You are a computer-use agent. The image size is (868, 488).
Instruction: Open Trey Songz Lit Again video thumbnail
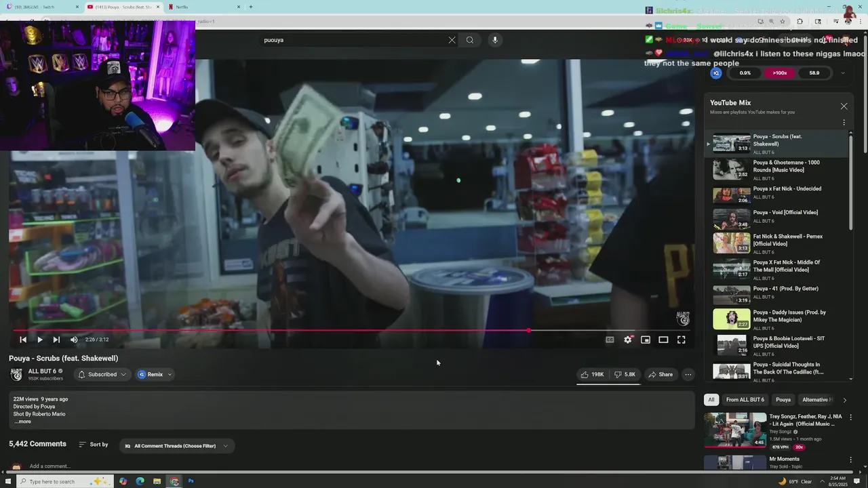(x=735, y=430)
